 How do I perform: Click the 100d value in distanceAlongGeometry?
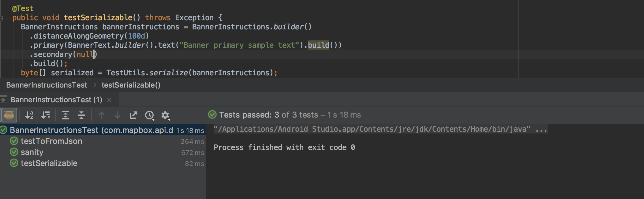click(136, 36)
